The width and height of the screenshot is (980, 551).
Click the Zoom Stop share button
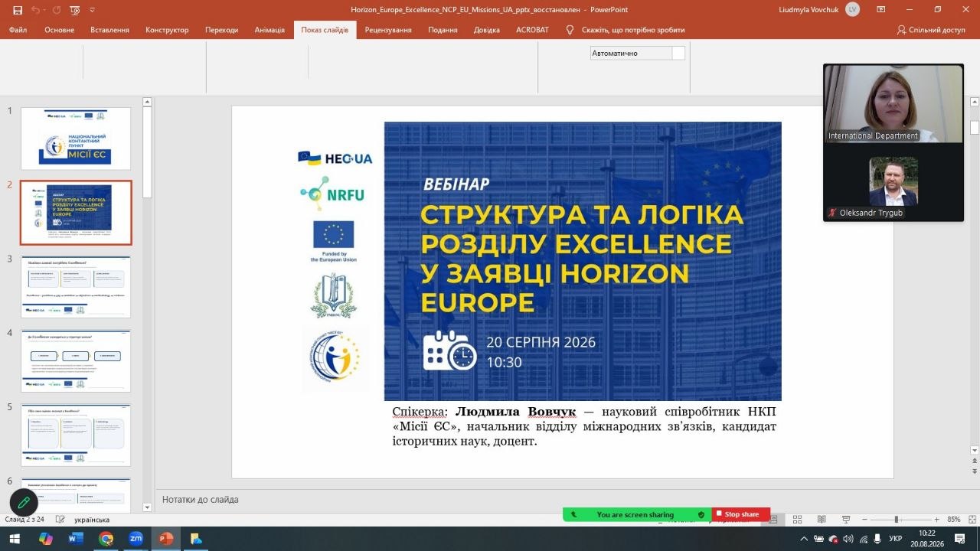[x=741, y=514]
